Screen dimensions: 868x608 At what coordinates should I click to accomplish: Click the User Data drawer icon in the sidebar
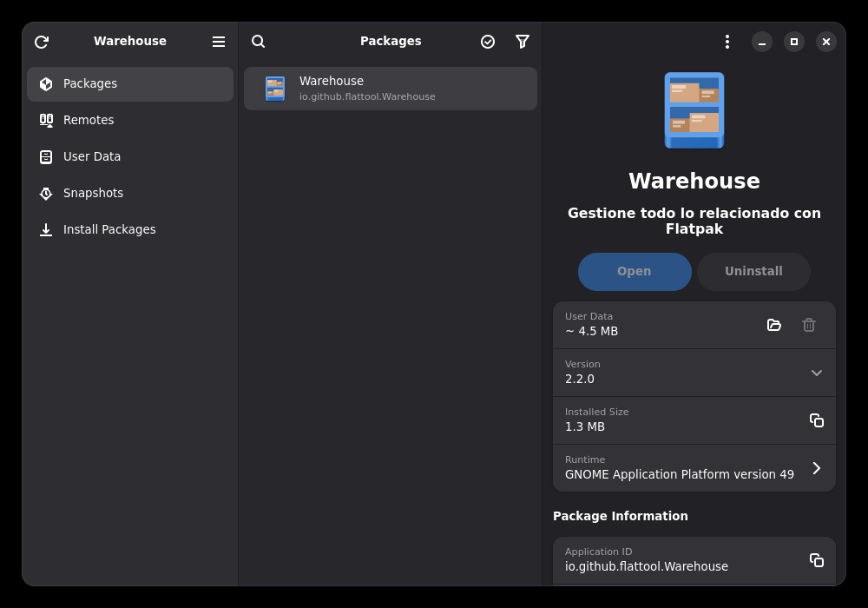click(46, 156)
